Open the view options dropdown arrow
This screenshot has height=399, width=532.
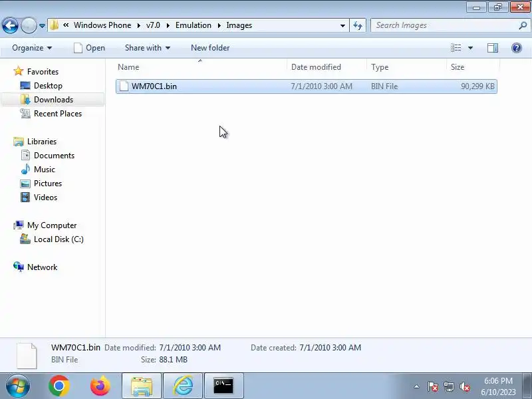pyautogui.click(x=470, y=48)
